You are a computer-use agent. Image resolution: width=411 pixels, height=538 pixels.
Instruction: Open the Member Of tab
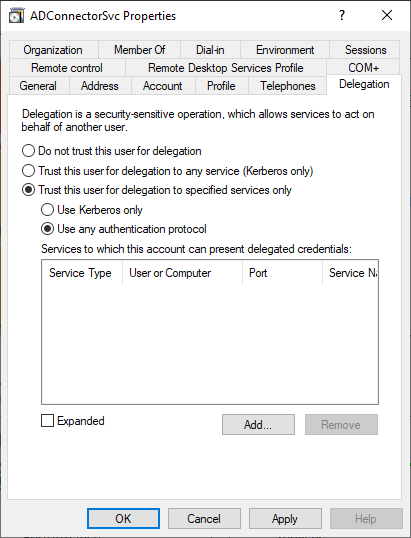click(139, 50)
